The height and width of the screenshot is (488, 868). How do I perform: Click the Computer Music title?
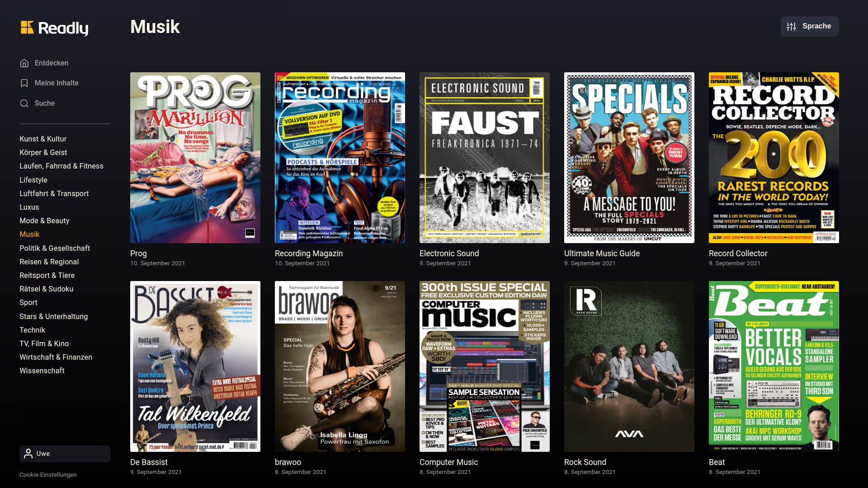448,462
